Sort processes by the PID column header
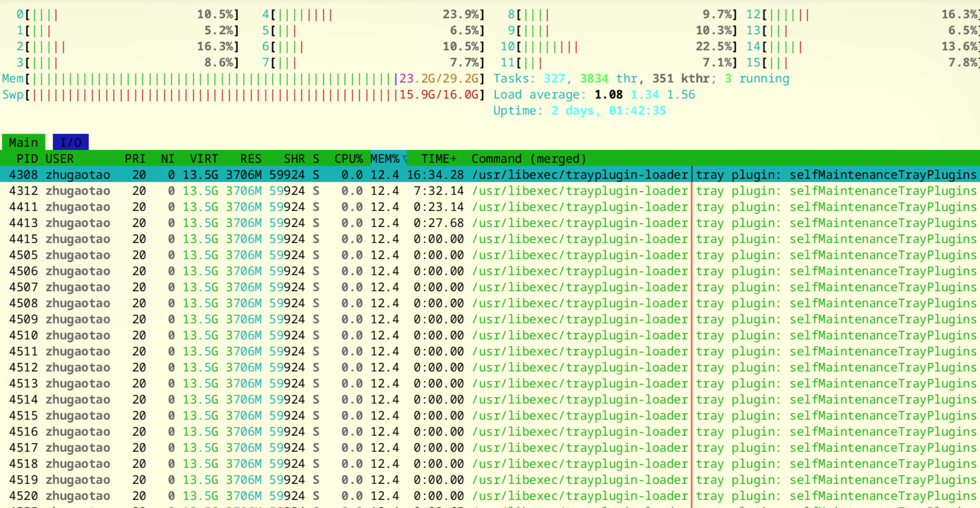This screenshot has width=980, height=508. (27, 158)
